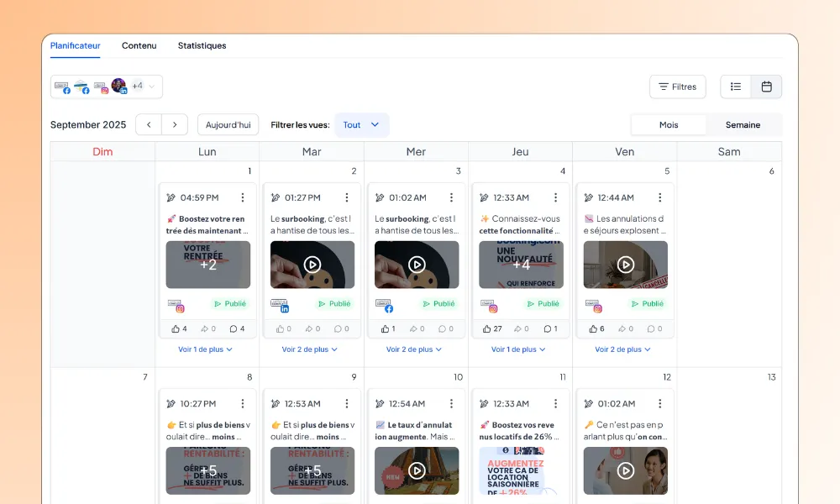Click the comment icon on Thursday 4 post
The height and width of the screenshot is (504, 840).
pos(547,328)
